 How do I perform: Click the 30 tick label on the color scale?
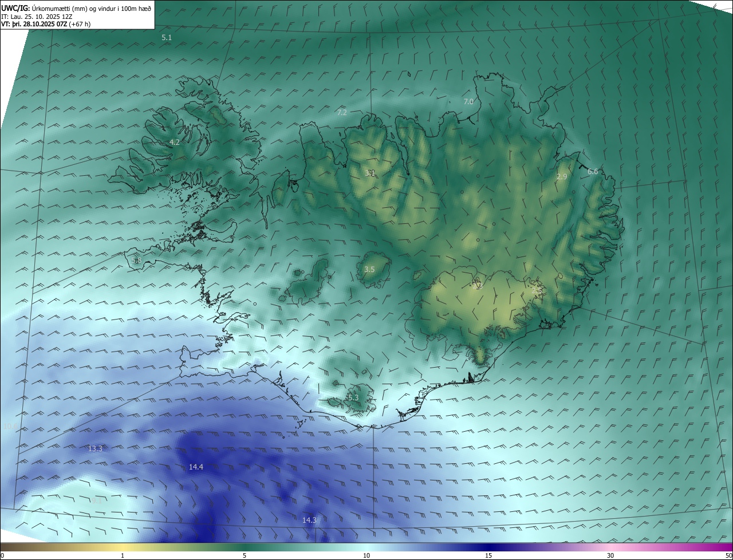tap(610, 555)
